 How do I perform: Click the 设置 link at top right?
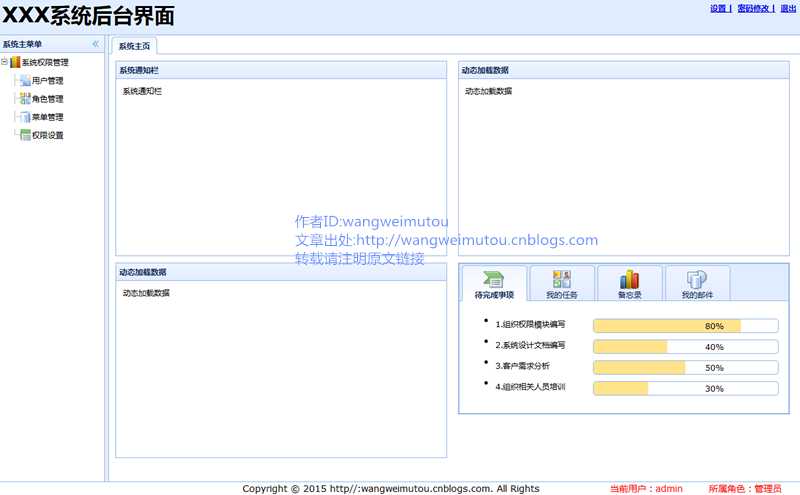tap(719, 9)
